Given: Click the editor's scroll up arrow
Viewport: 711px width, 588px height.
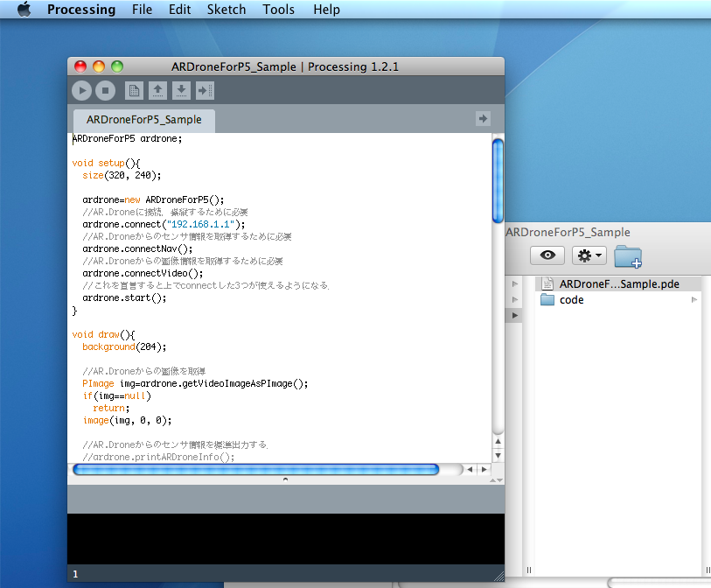Looking at the screenshot, I should click(x=498, y=442).
